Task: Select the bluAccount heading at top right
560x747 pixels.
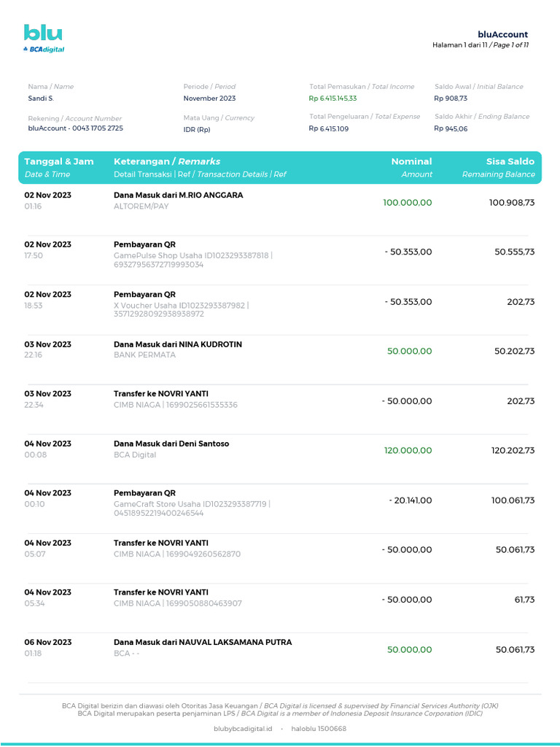Action: [x=503, y=34]
